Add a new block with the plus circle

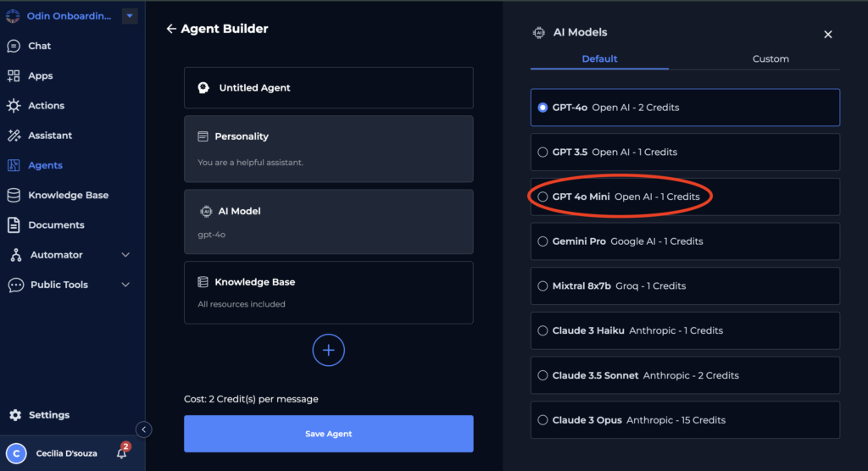(x=328, y=350)
